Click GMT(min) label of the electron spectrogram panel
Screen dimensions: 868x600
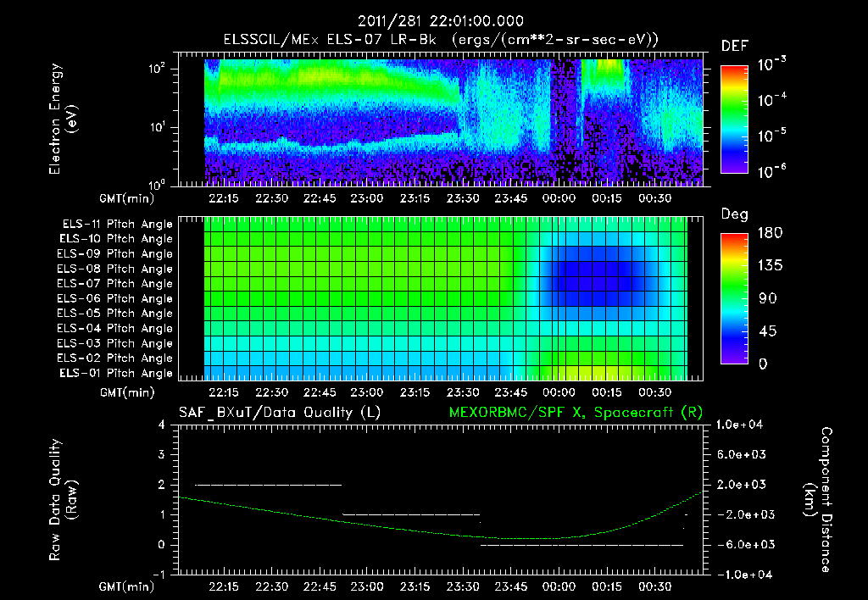[127, 198]
